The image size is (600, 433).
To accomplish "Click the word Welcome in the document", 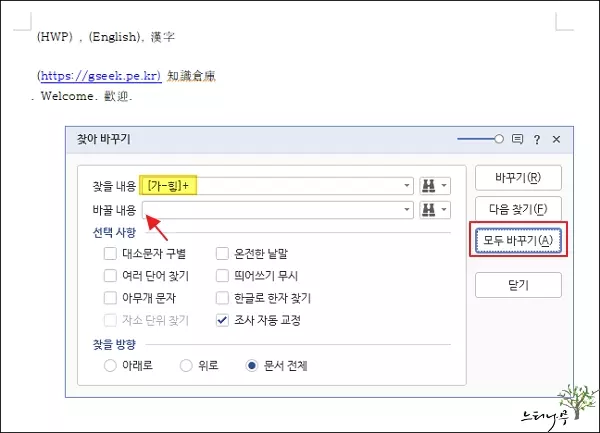I will pos(67,96).
